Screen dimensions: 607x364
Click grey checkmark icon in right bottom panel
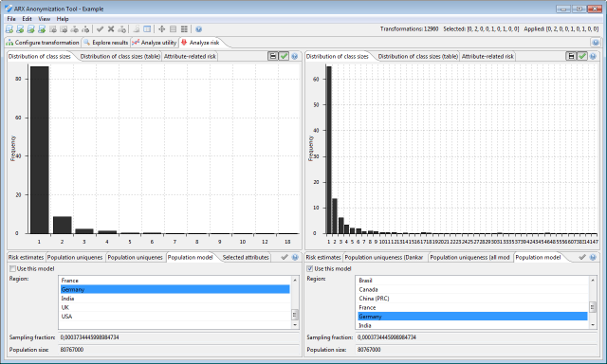(582, 257)
